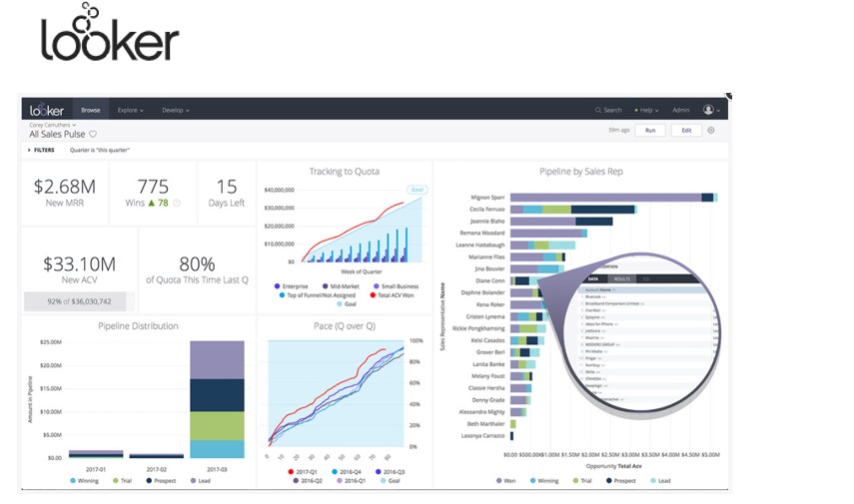Click the 2017-03 green Trial bar segment
The image size is (854, 504).
(x=217, y=425)
